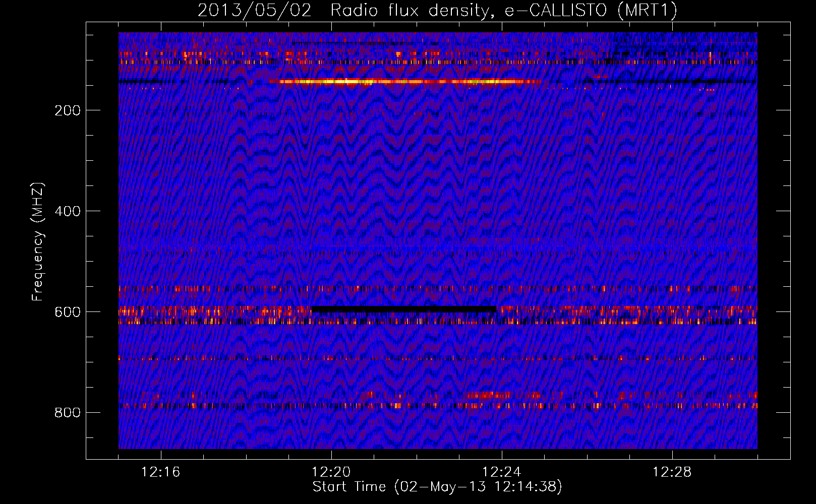816x504 pixels.
Task: Click the 800 frequency tick label
Action: [x=68, y=413]
